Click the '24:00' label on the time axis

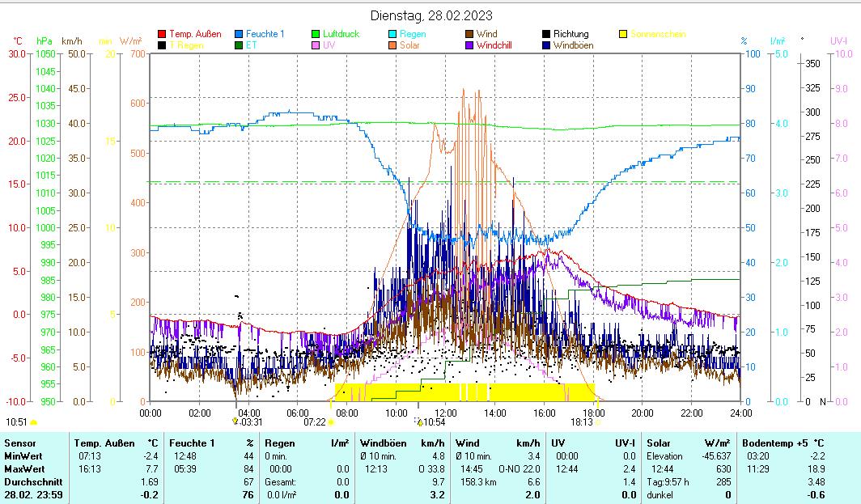tap(740, 413)
